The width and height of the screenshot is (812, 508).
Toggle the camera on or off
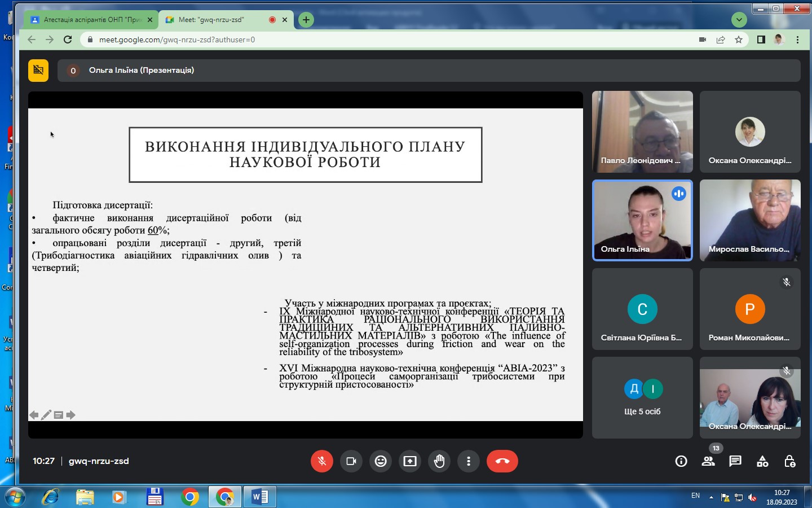(351, 461)
